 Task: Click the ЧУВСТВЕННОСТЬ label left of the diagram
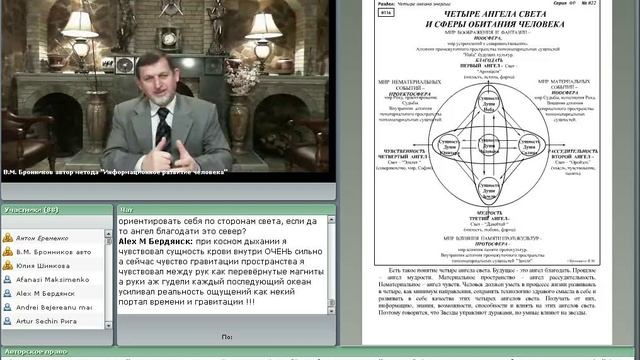(404, 151)
